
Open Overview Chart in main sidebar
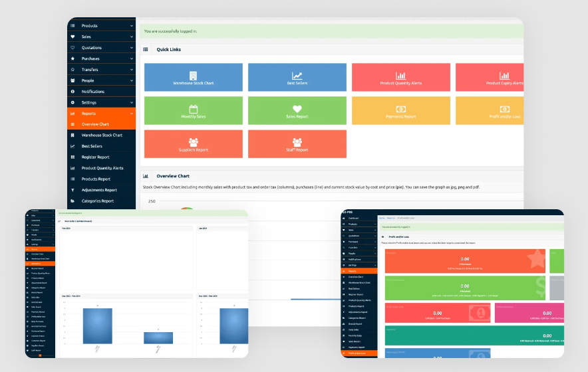pos(101,124)
